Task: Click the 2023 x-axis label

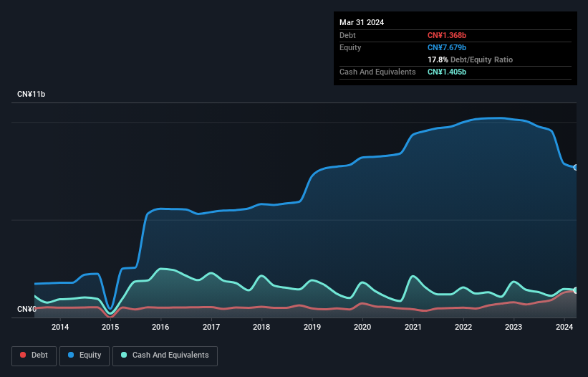Action: 514,327
